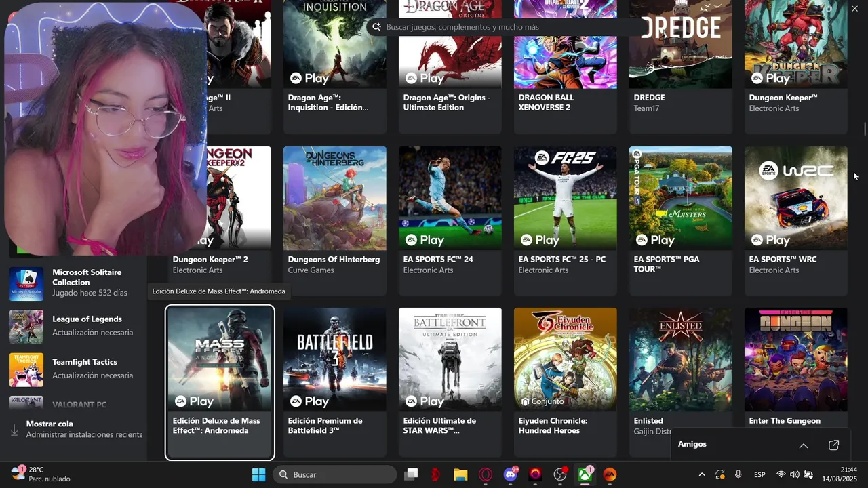
Task: Open the Amigos friends header
Action: click(x=692, y=444)
